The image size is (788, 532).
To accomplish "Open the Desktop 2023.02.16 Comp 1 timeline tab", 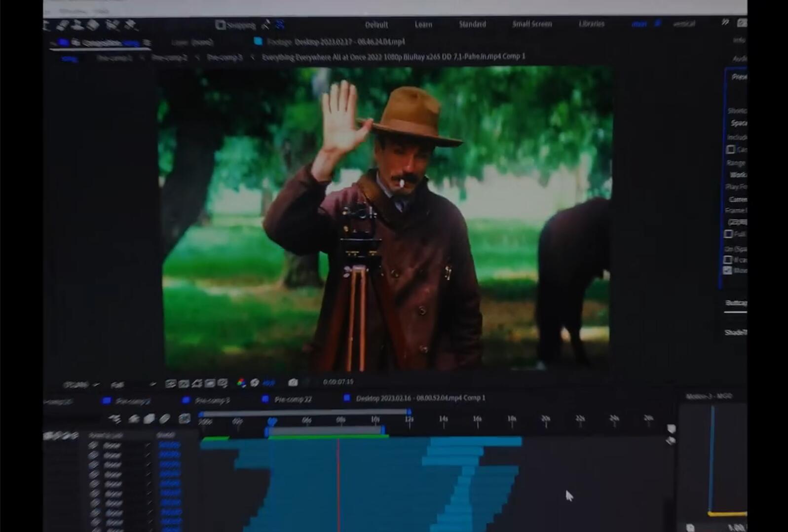I will [420, 398].
